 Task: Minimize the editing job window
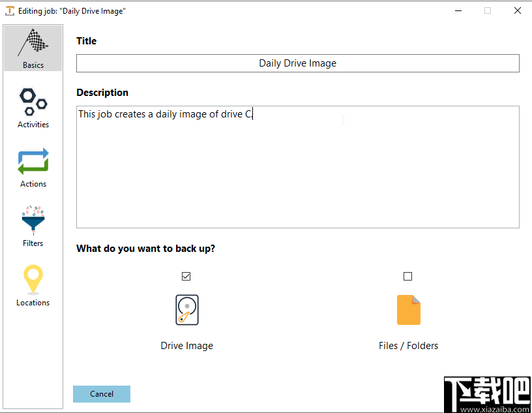(458, 10)
